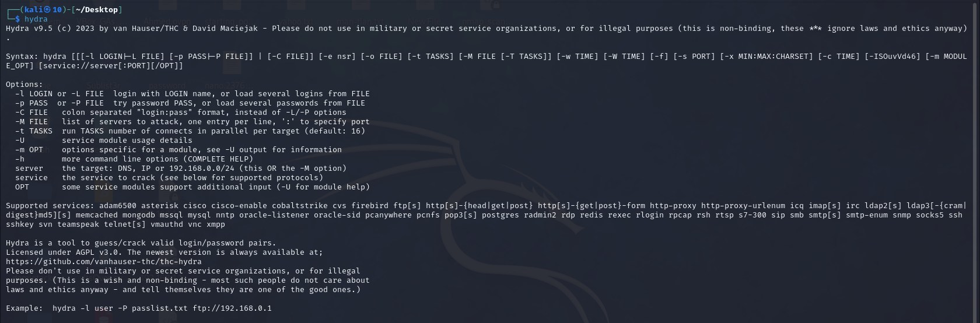Click the dollar sign prompt symbol
Screen dimensions: 980x323
click(x=17, y=19)
